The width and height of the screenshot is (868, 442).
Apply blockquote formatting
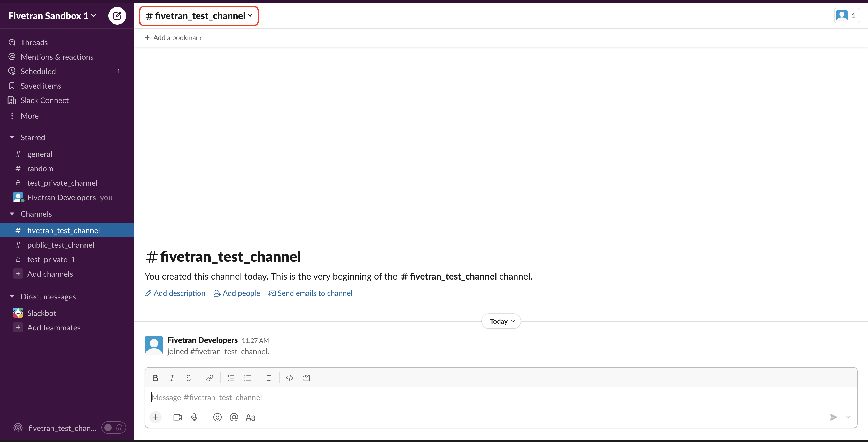click(269, 378)
